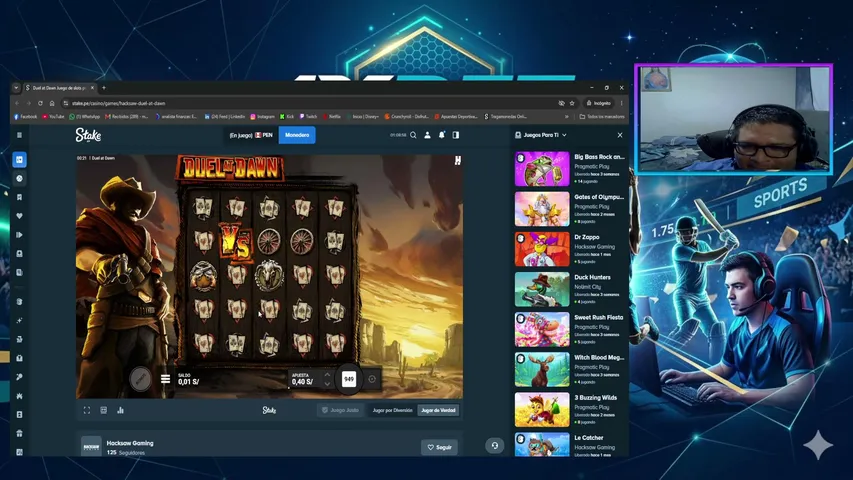Open the game's three-line menu icon
The width and height of the screenshot is (853, 480).
(x=165, y=379)
